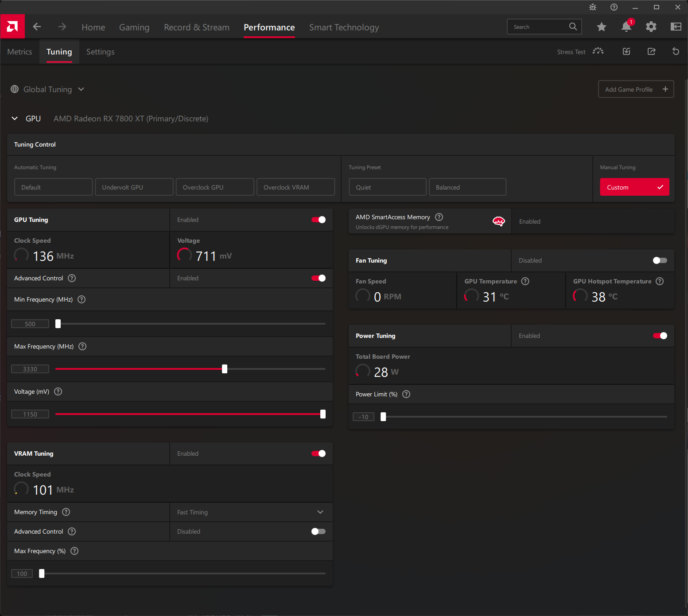This screenshot has height=616, width=688.
Task: Open AMD SmartAccess Memory help icon
Action: click(439, 217)
